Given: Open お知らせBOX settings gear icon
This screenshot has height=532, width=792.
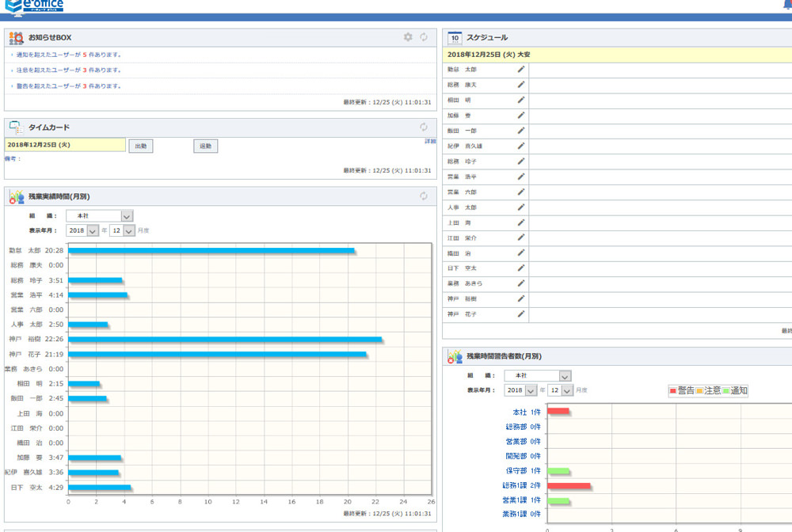Looking at the screenshot, I should tap(408, 37).
